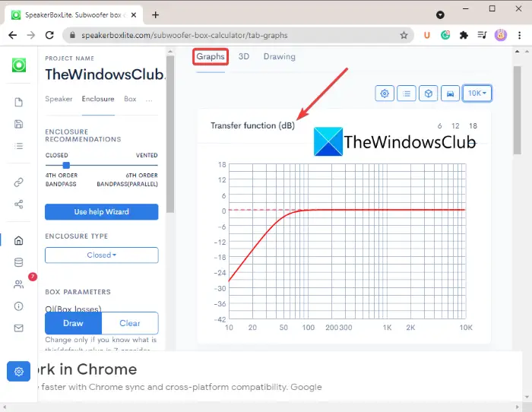
Task: Open the mail envelope icon in sidebar
Action: click(x=19, y=328)
